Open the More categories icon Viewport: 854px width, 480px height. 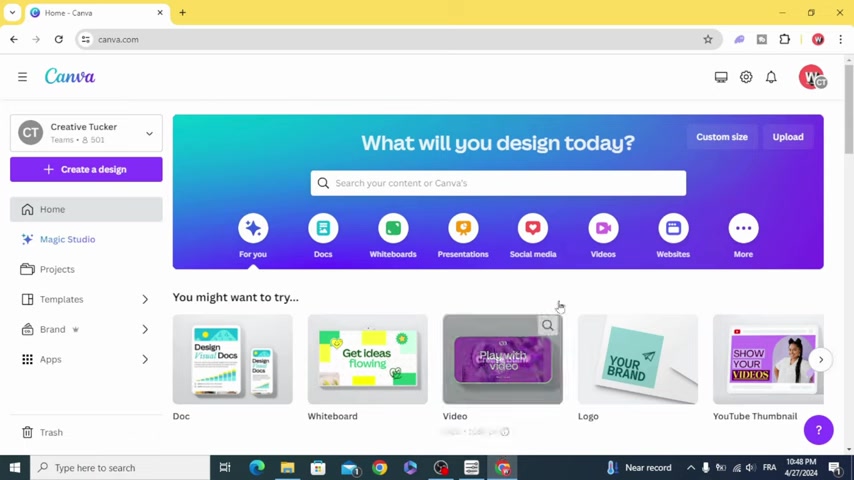click(x=743, y=228)
